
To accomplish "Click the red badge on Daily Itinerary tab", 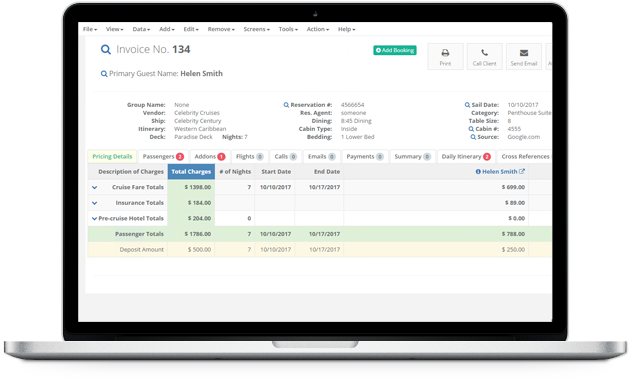I will [x=487, y=157].
